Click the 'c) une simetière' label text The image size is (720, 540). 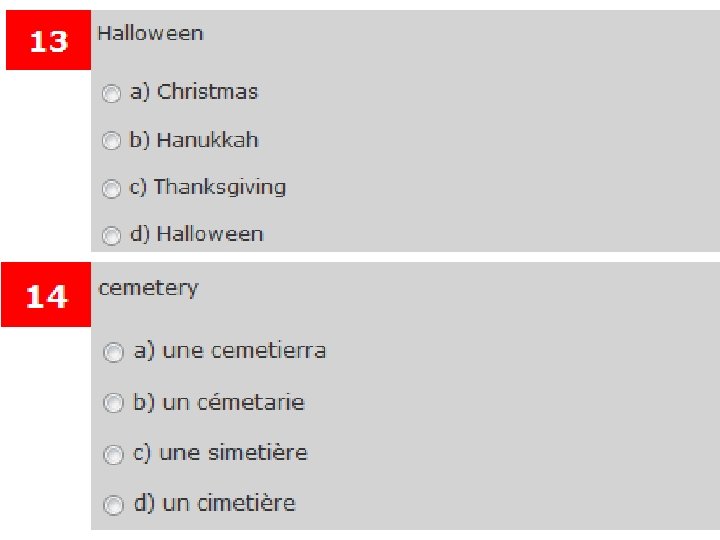[220, 452]
